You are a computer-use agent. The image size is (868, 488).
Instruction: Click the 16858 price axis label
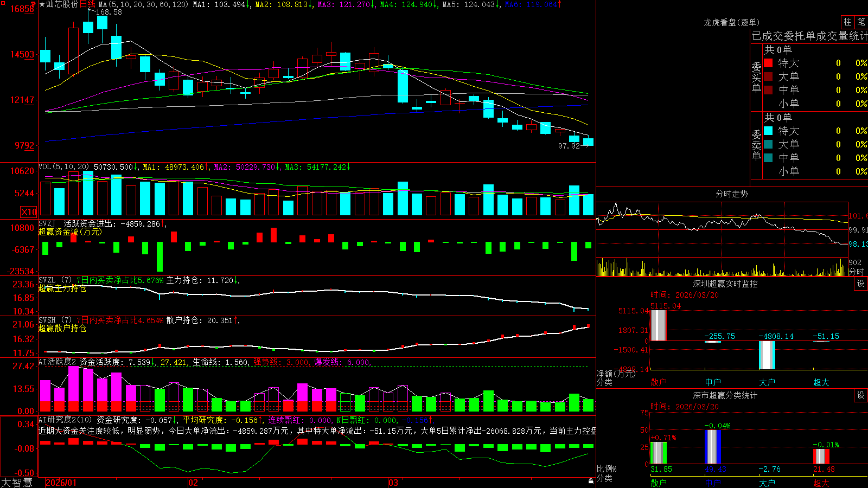(22, 9)
